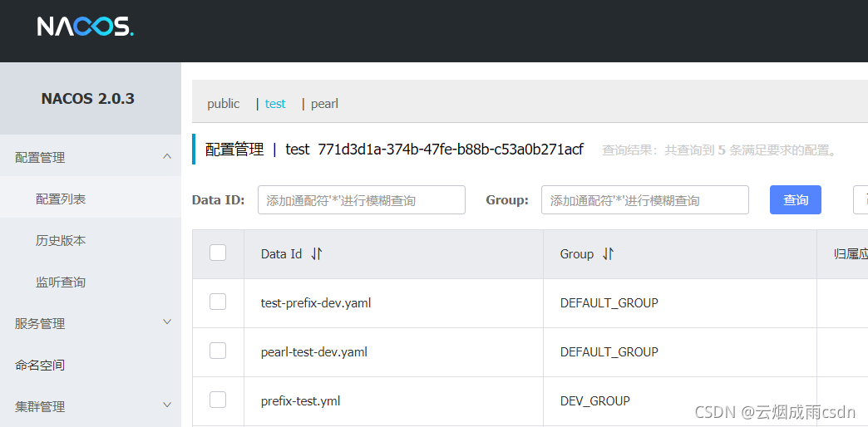Click DEFAULT_GROUP in pearl-test-dev.yaml row
Viewport: 868px width, 427px height.
pyautogui.click(x=609, y=351)
